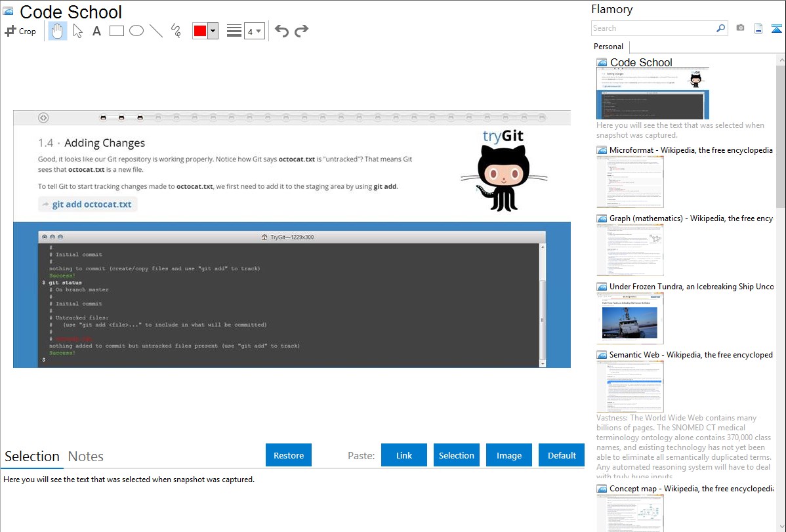Open the annotation color dropdown arrow
786x532 pixels.
[213, 31]
